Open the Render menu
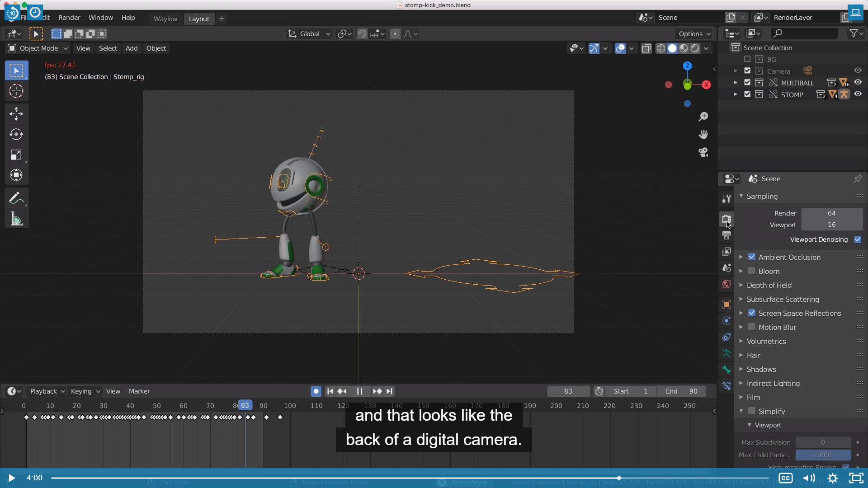Viewport: 868px width, 488px height. pyautogui.click(x=69, y=18)
